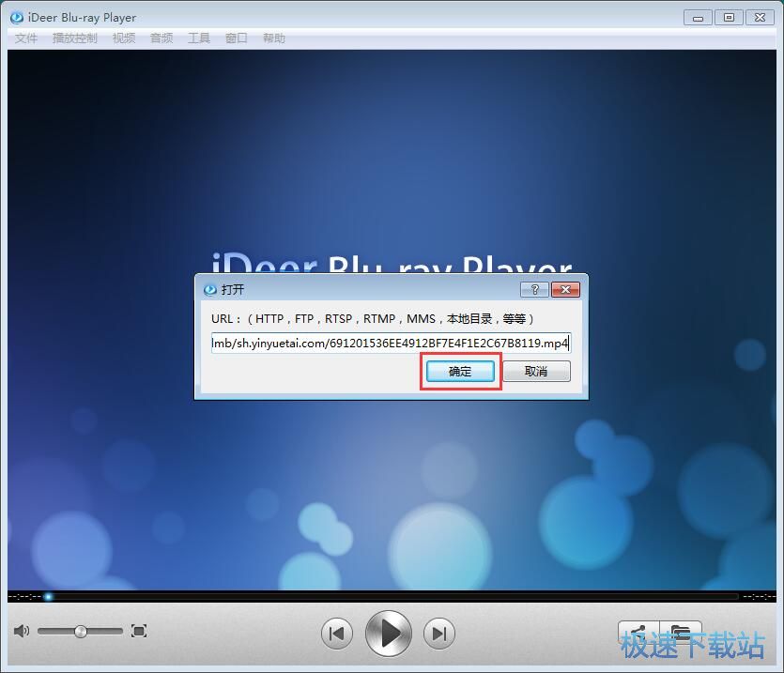Click the URL input field
This screenshot has width=784, height=673.
[x=391, y=343]
